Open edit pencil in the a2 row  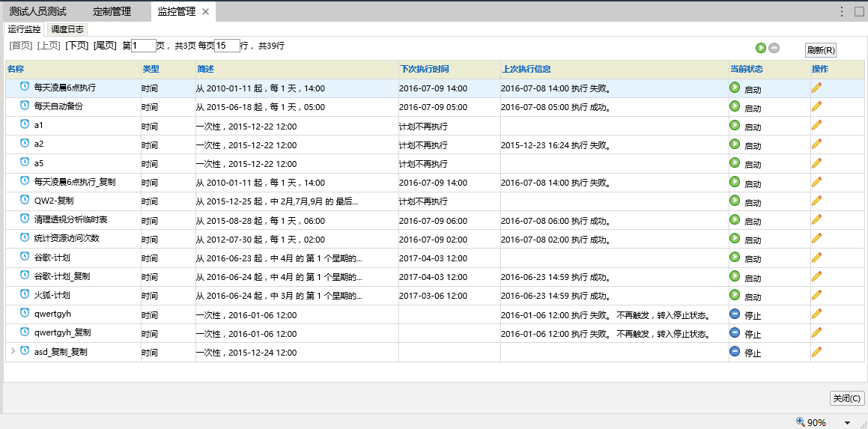(x=816, y=144)
